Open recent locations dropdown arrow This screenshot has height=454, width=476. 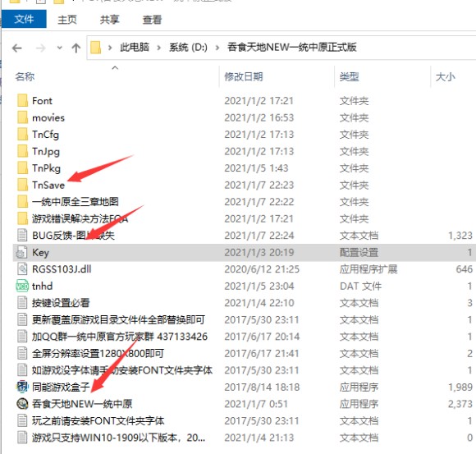coord(59,48)
